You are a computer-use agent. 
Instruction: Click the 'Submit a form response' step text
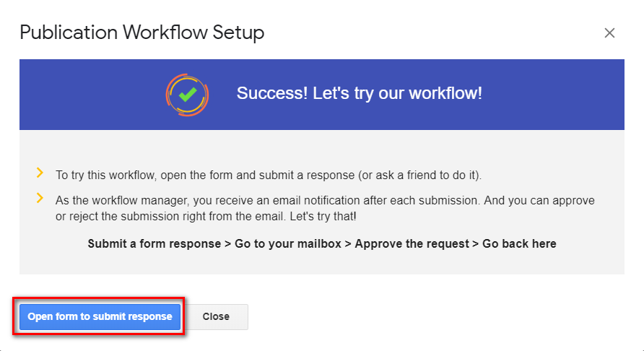155,243
